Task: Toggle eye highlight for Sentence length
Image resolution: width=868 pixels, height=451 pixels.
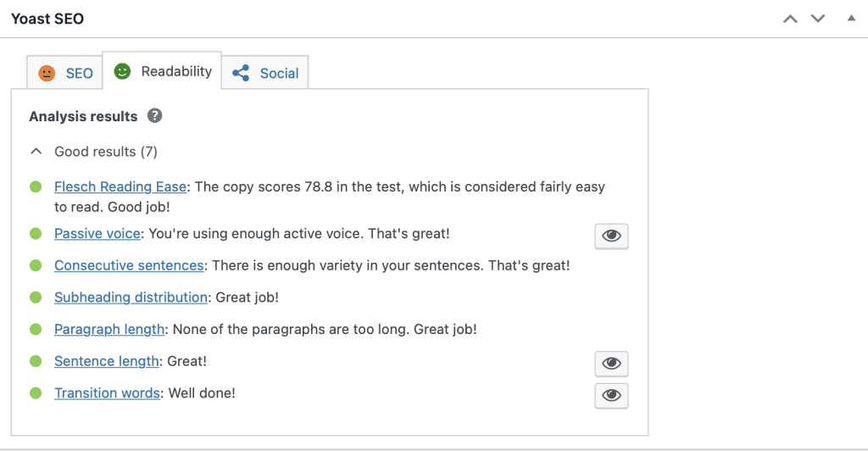Action: pos(611,364)
